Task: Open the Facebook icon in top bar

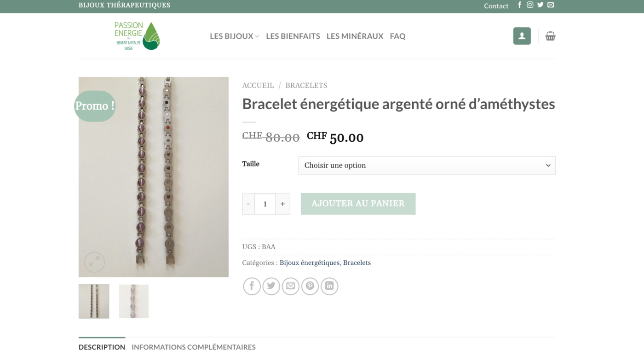Action: click(520, 5)
